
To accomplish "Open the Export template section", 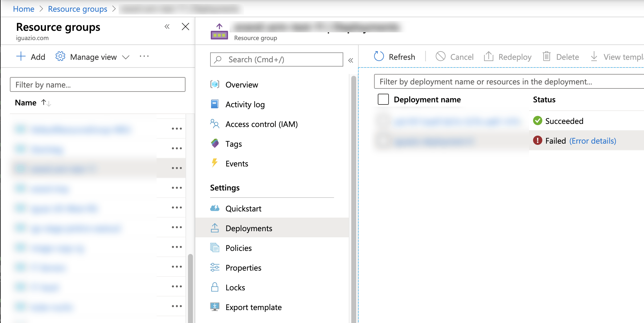I will coord(253,307).
